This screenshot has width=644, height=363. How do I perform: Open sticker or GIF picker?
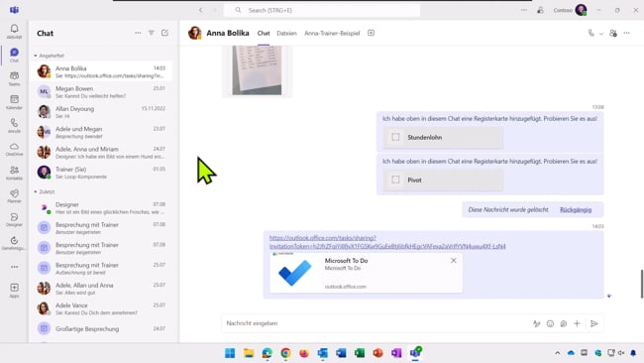click(564, 323)
